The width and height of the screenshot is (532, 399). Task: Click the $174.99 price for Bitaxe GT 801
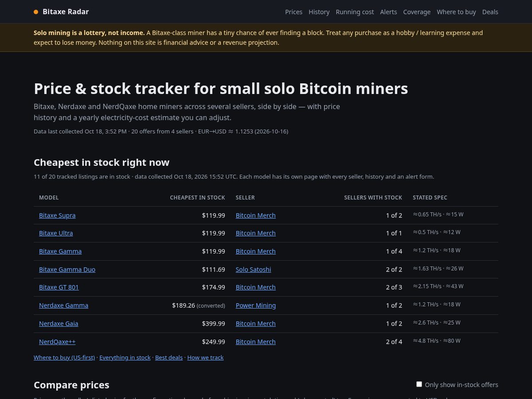(213, 287)
